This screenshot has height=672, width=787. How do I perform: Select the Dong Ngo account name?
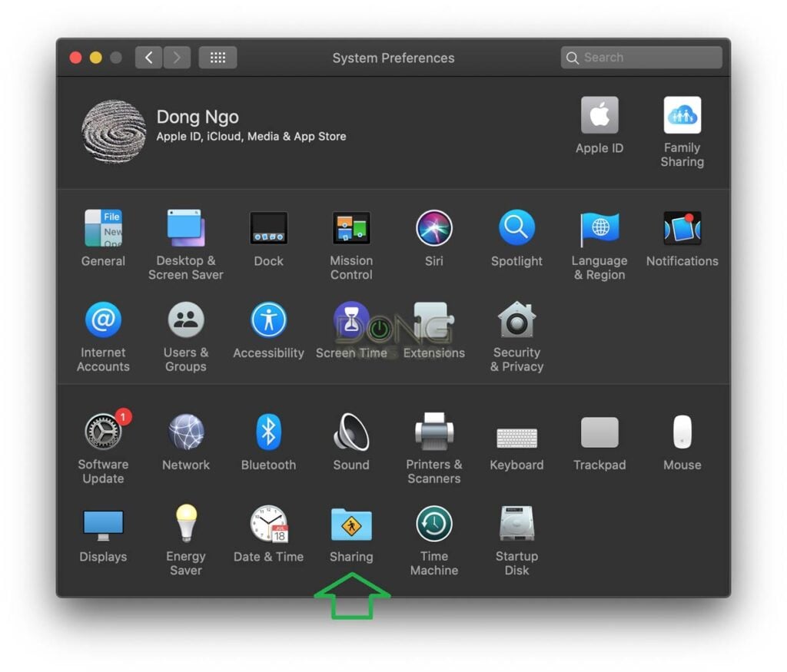198,117
